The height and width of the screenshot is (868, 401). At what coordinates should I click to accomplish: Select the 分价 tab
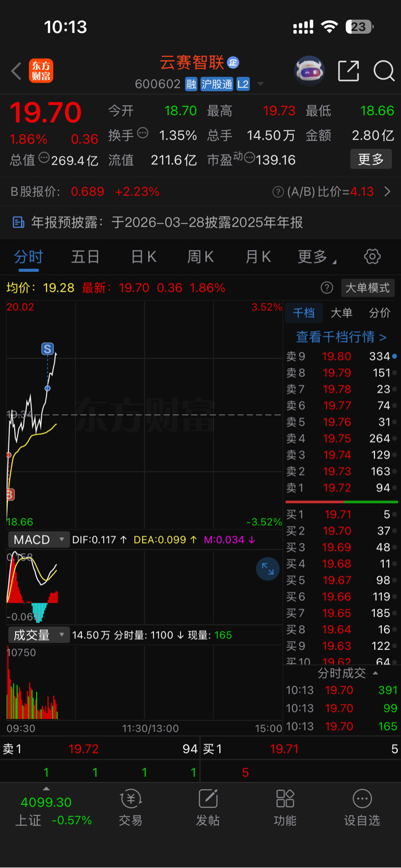click(x=380, y=313)
